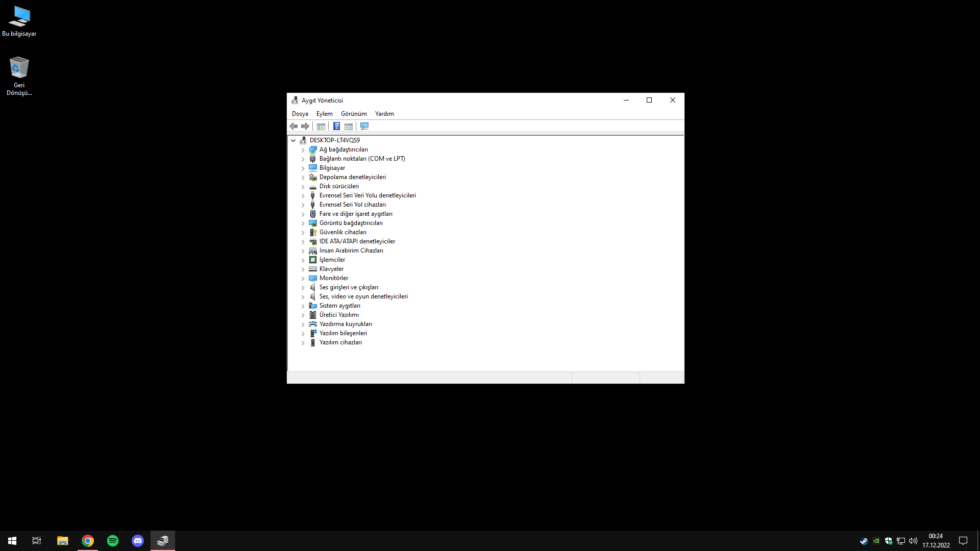980x551 pixels.
Task: Select Yazılım bileşenleri row
Action: click(343, 333)
